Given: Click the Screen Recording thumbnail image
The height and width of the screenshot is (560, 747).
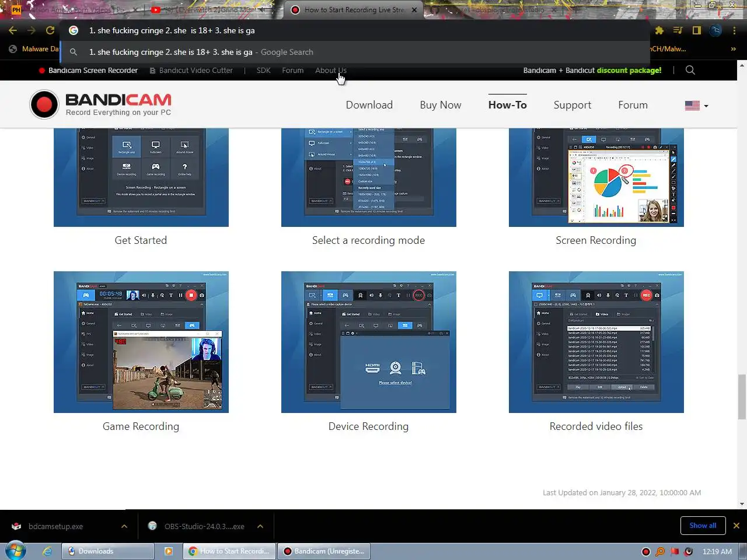Looking at the screenshot, I should 596,177.
